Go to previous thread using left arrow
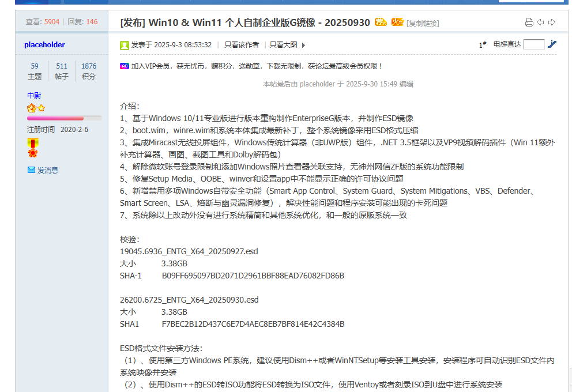 540,22
